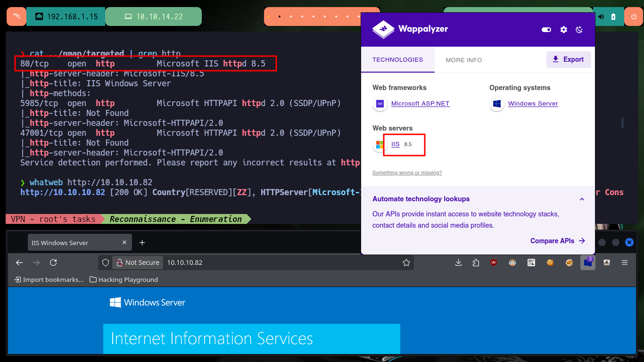Click the '5985/tcp open http' terminal line
The height and width of the screenshot is (362, 644).
tap(181, 103)
